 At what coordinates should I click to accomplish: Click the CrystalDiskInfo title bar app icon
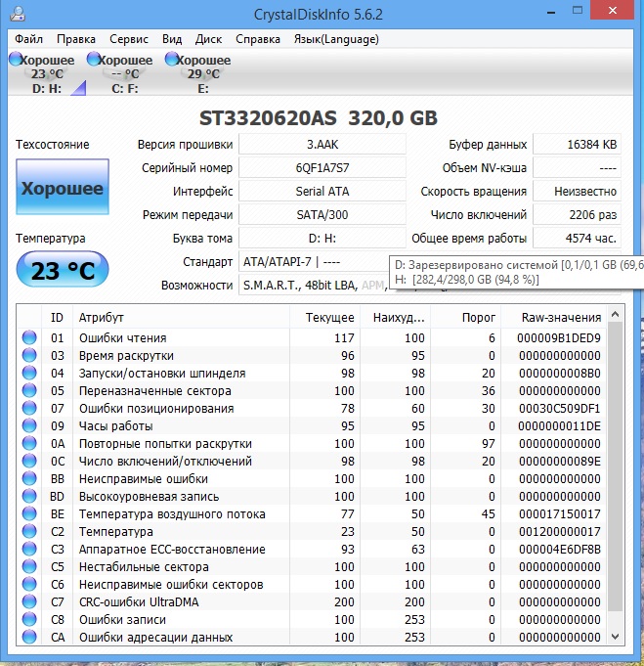click(x=15, y=15)
